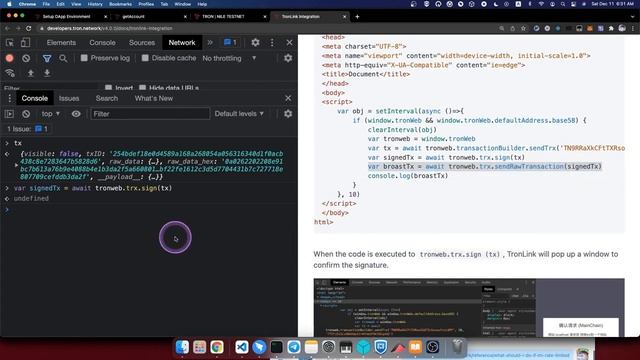Click the tutorial screenshot image on the page
This screenshot has height=360, width=640.
pyautogui.click(x=469, y=308)
